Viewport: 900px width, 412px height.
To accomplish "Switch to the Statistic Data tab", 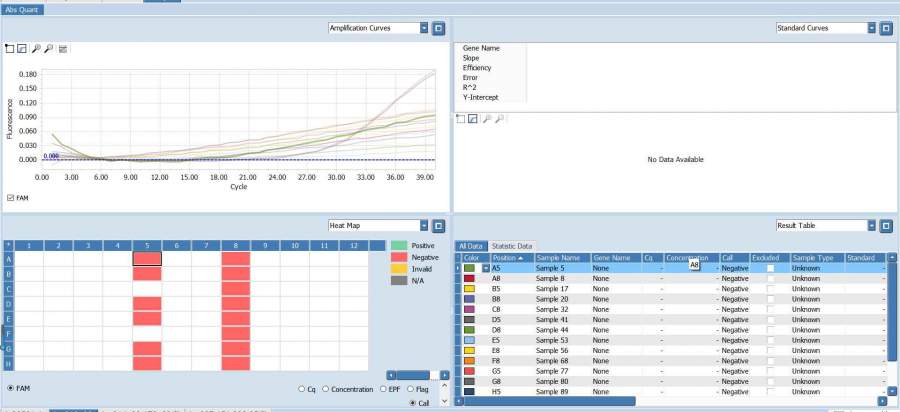I will click(510, 246).
